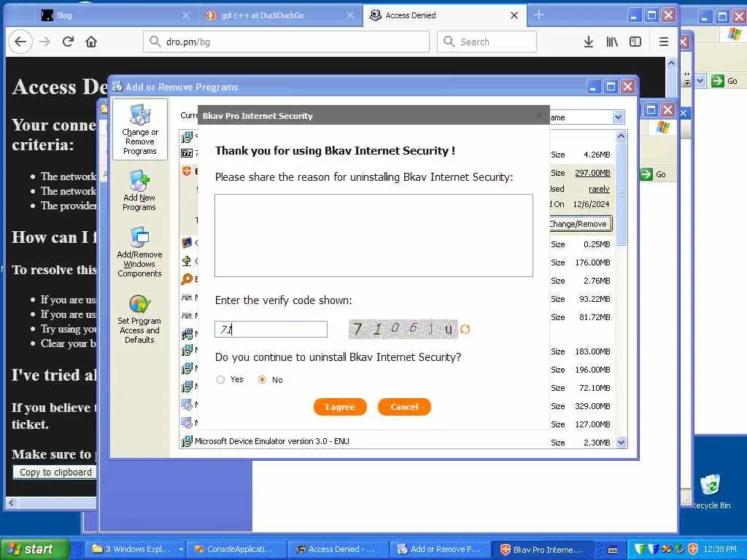Switch to the Access Denied tab

pyautogui.click(x=444, y=15)
